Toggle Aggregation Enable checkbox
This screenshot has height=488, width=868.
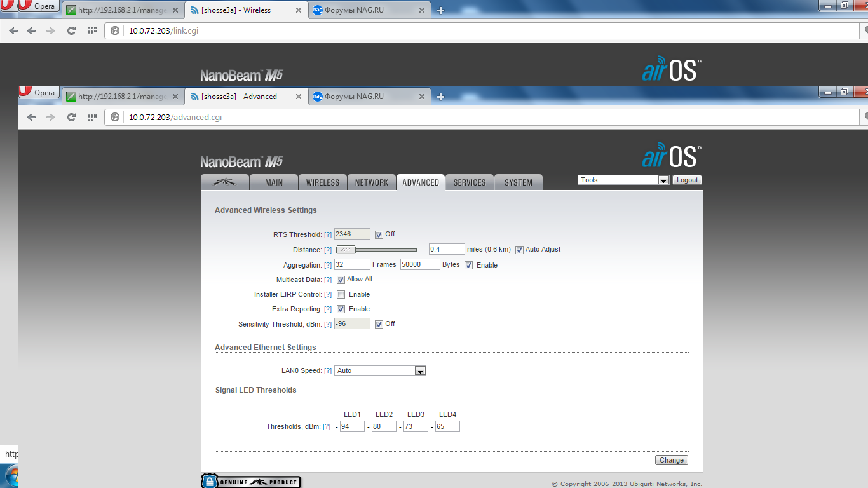coord(469,265)
